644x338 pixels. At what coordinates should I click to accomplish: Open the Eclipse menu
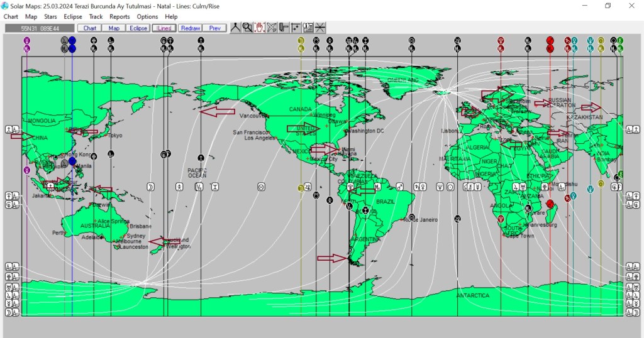point(73,17)
